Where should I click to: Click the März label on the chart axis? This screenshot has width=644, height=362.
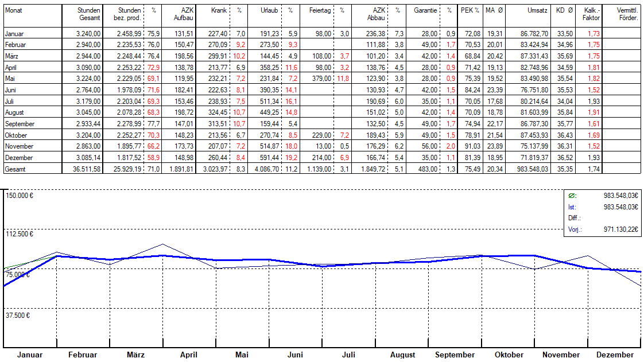point(136,355)
